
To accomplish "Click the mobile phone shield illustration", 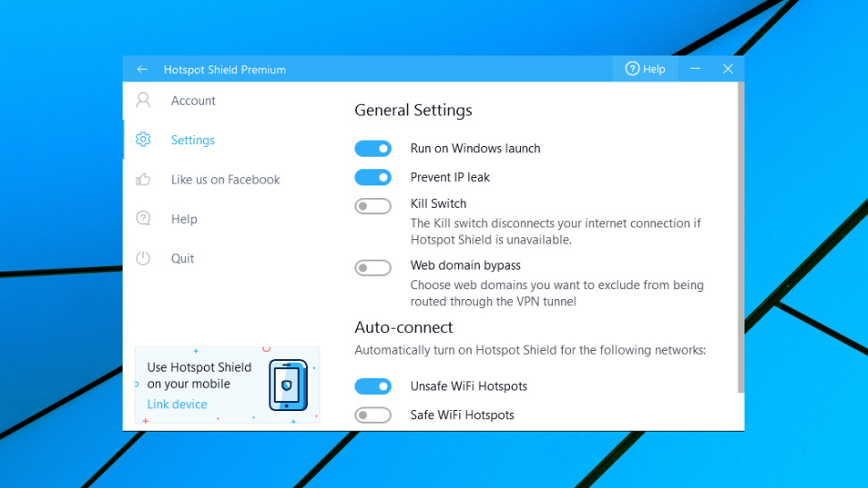I will tap(288, 385).
